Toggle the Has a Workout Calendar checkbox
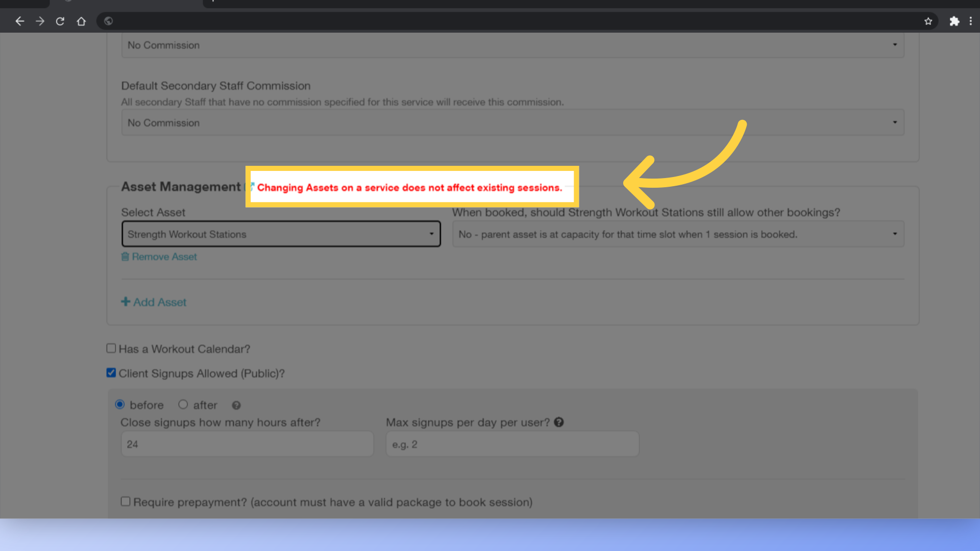The image size is (980, 551). (111, 348)
